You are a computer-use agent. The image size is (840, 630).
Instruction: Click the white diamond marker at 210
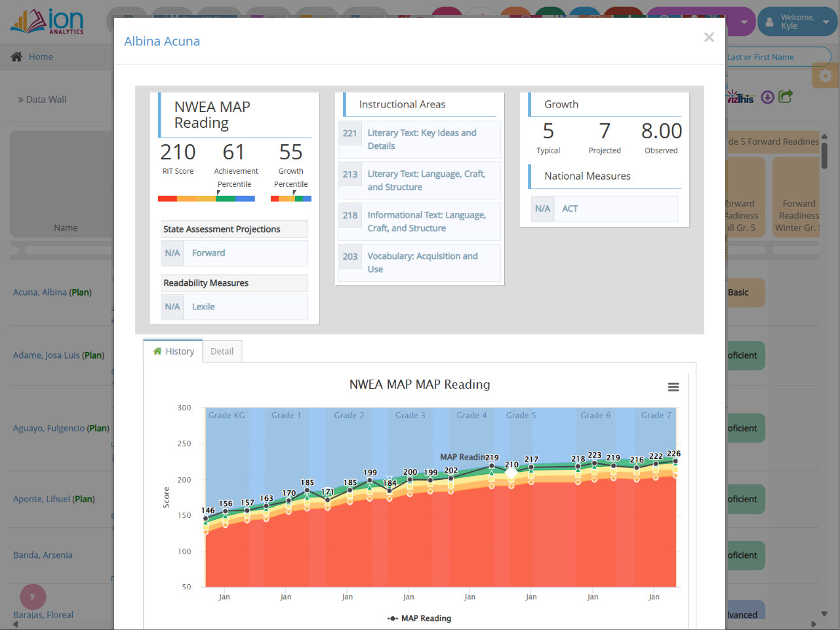[511, 473]
